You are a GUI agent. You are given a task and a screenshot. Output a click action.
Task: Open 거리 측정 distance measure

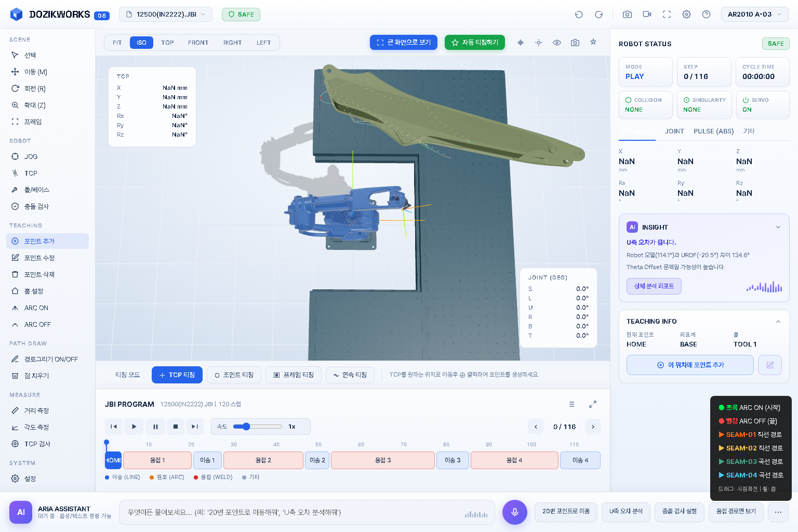[x=47, y=410]
